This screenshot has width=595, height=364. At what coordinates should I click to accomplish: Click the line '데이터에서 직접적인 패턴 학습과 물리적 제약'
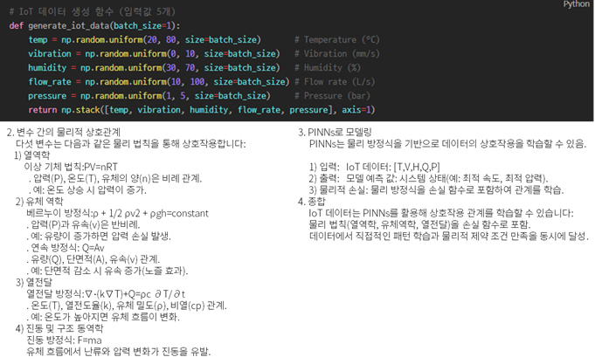coord(449,237)
